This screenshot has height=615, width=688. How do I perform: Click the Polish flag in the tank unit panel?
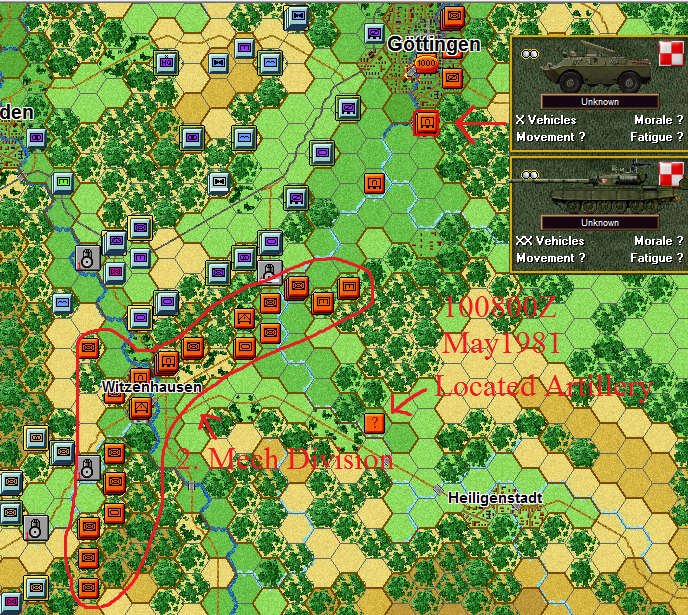pyautogui.click(x=671, y=175)
